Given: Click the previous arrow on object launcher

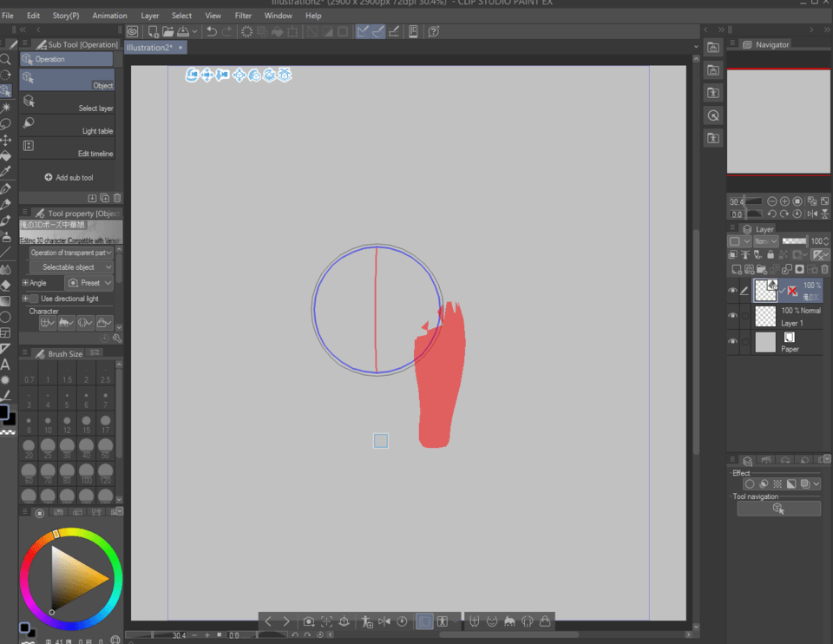Looking at the screenshot, I should [x=268, y=621].
